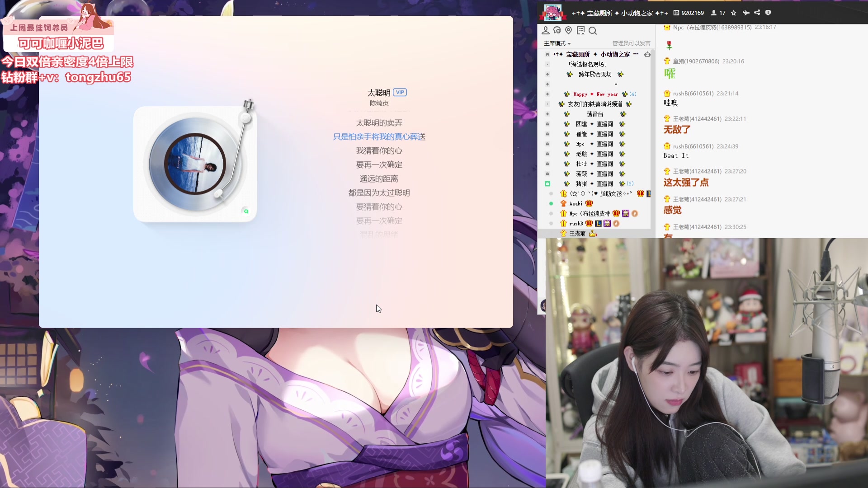Click lyric line 都是因为太过聪明
Screen dimensions: 868x488
click(x=379, y=193)
